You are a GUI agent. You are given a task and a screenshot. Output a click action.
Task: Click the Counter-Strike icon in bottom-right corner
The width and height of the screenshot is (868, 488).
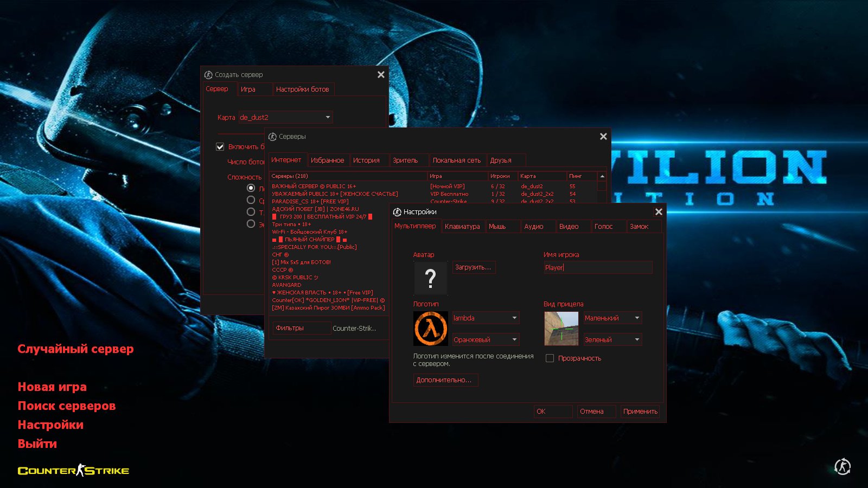[843, 466]
